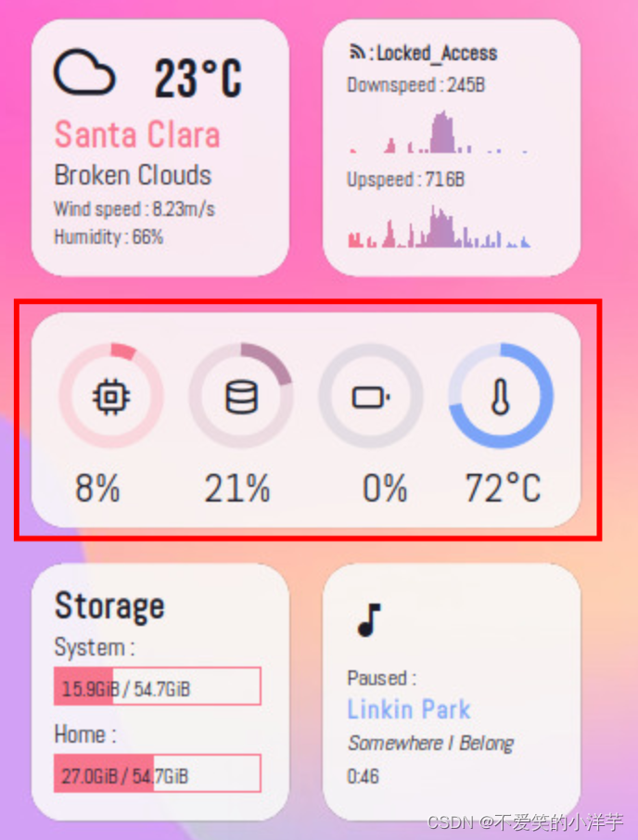Image resolution: width=638 pixels, height=840 pixels.
Task: Click the cloud weather icon
Action: (84, 73)
